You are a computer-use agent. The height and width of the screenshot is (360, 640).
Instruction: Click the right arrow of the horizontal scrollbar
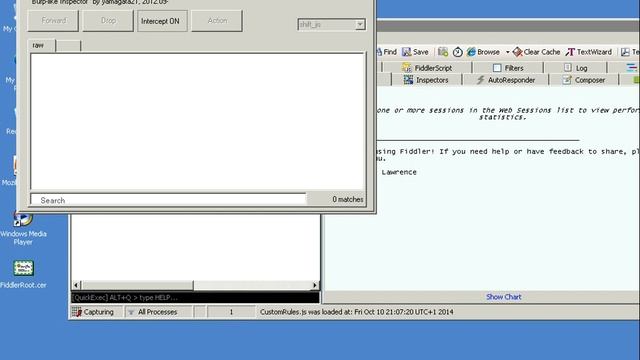click(315, 285)
